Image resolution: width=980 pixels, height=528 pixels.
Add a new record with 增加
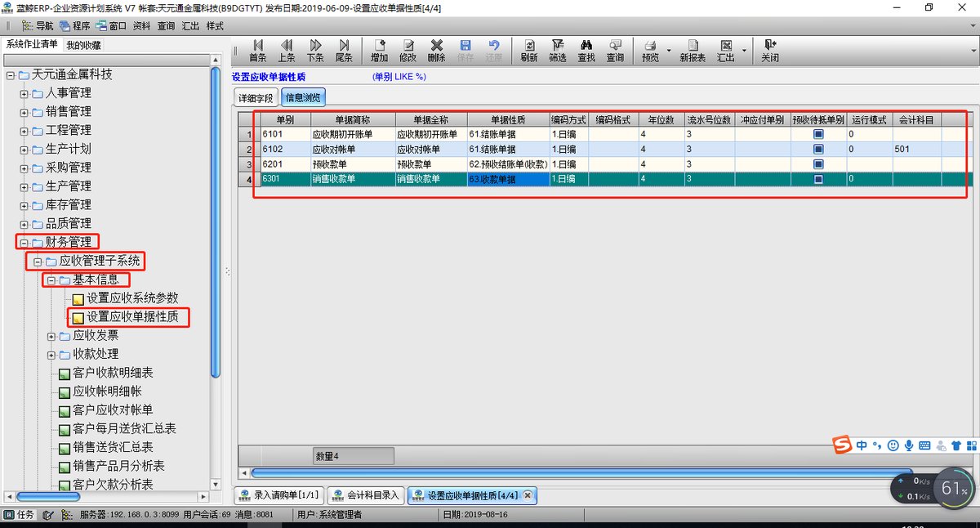379,51
